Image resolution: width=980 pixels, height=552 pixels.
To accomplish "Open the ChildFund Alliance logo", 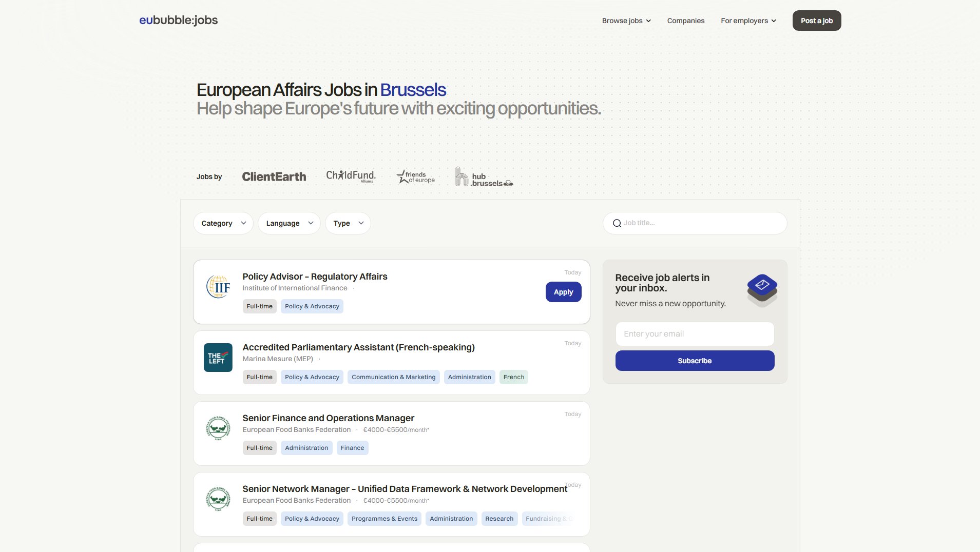I will (x=351, y=176).
